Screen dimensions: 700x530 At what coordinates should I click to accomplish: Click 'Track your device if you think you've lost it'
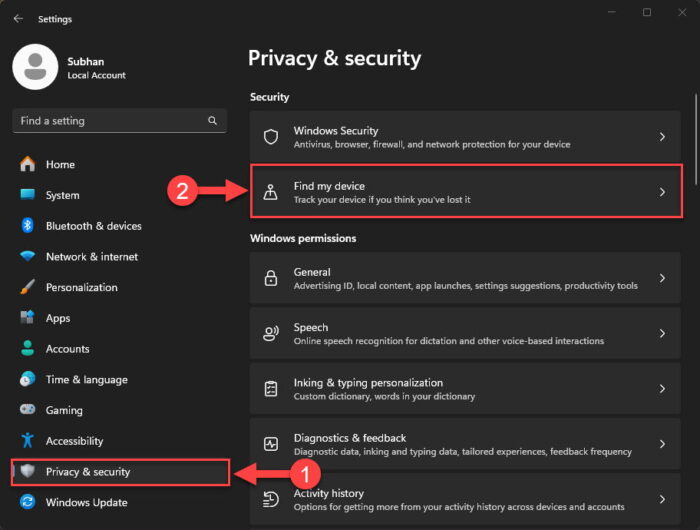tap(382, 200)
